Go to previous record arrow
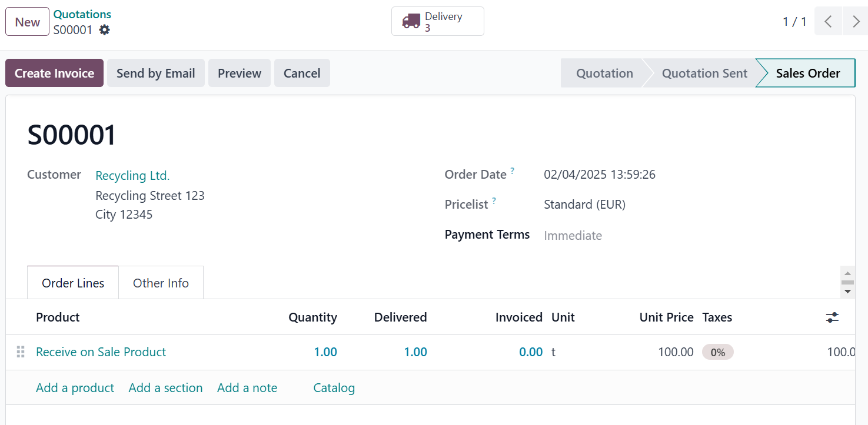 [x=828, y=22]
